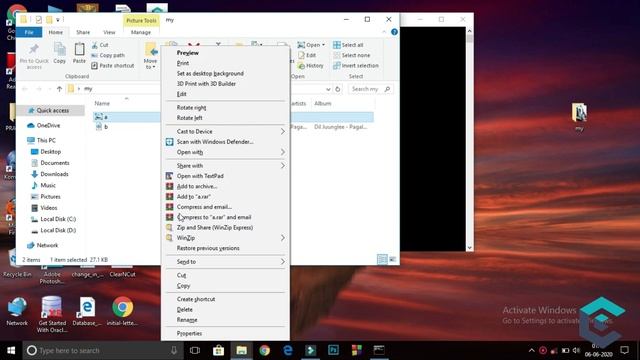Collapse the ribbon using the chevron
Image resolution: width=640 pixels, height=360 pixels.
coord(384,32)
